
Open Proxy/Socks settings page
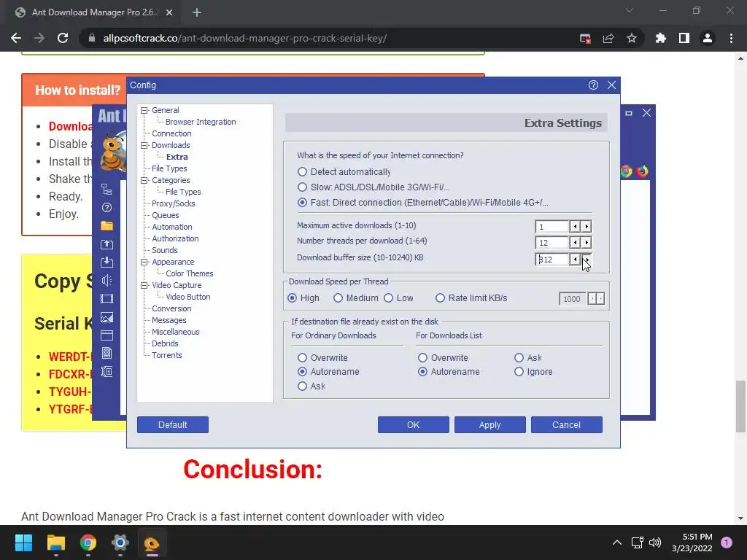(174, 204)
